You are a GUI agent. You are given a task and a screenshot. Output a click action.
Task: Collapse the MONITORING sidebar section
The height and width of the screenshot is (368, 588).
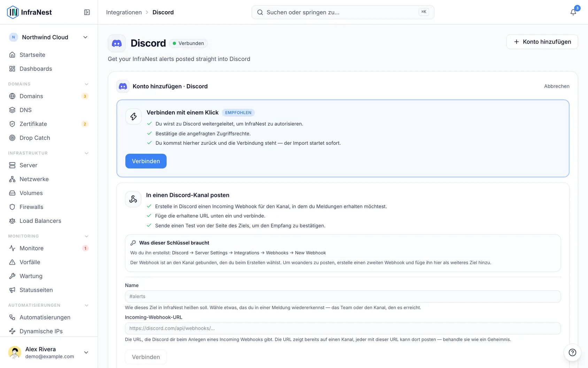pos(86,236)
